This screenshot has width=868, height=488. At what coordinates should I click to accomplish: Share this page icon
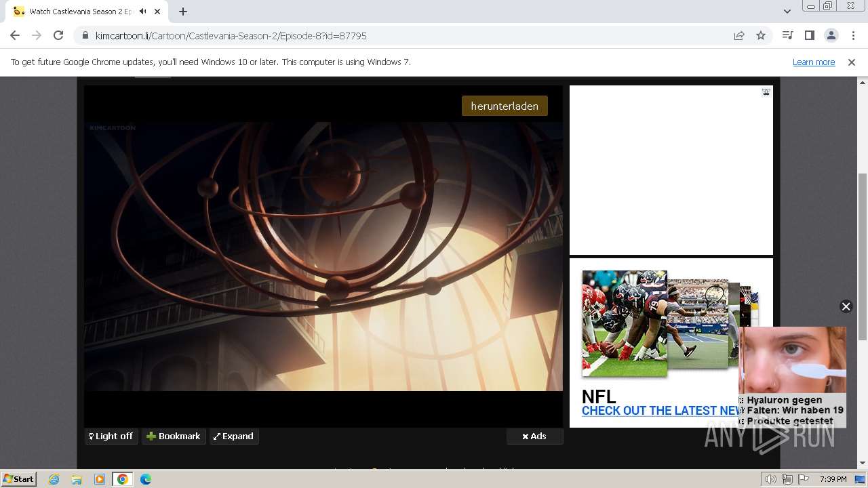(739, 35)
